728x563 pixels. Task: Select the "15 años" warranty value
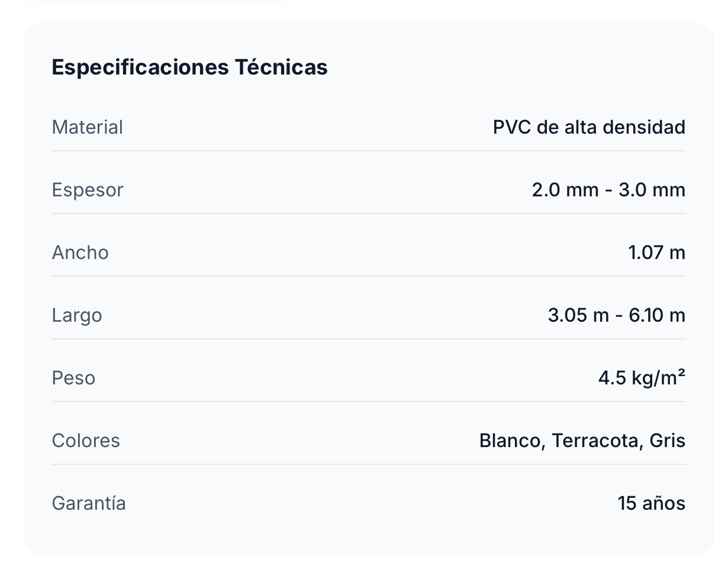point(651,503)
